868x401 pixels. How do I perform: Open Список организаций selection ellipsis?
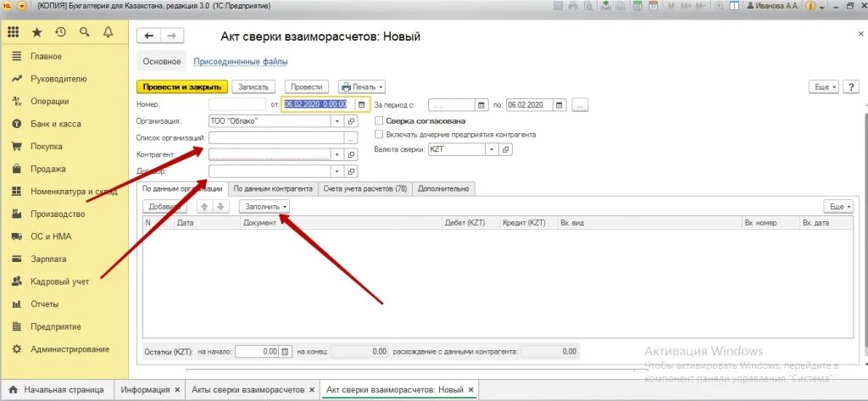(x=352, y=138)
